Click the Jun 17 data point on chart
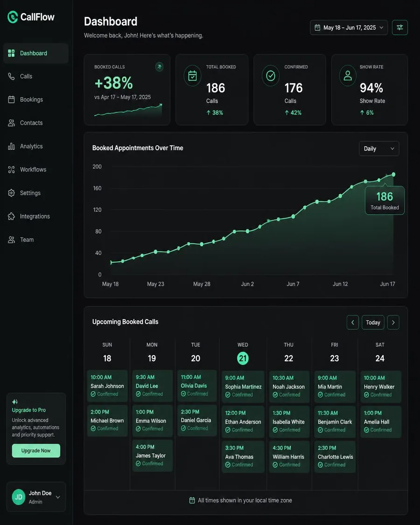 coord(393,175)
